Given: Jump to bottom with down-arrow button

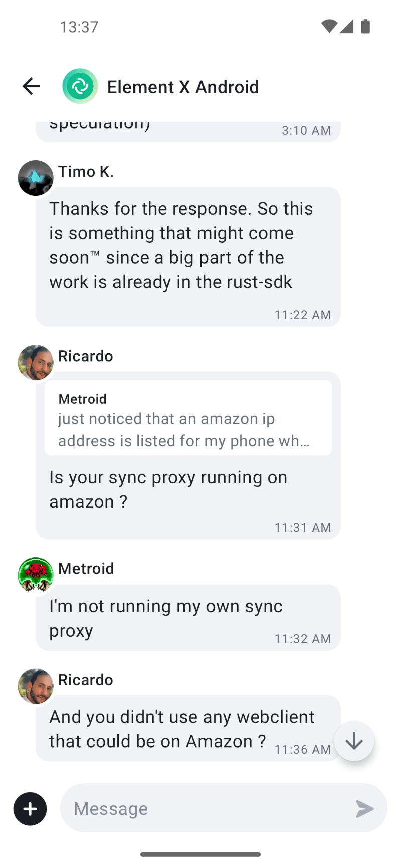Looking at the screenshot, I should [x=354, y=741].
